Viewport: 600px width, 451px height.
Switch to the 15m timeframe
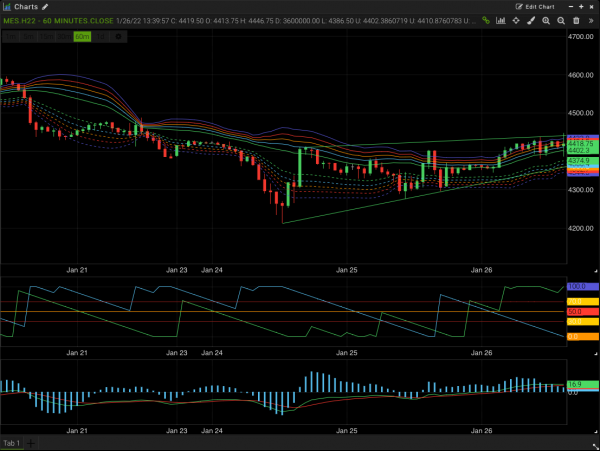point(46,37)
